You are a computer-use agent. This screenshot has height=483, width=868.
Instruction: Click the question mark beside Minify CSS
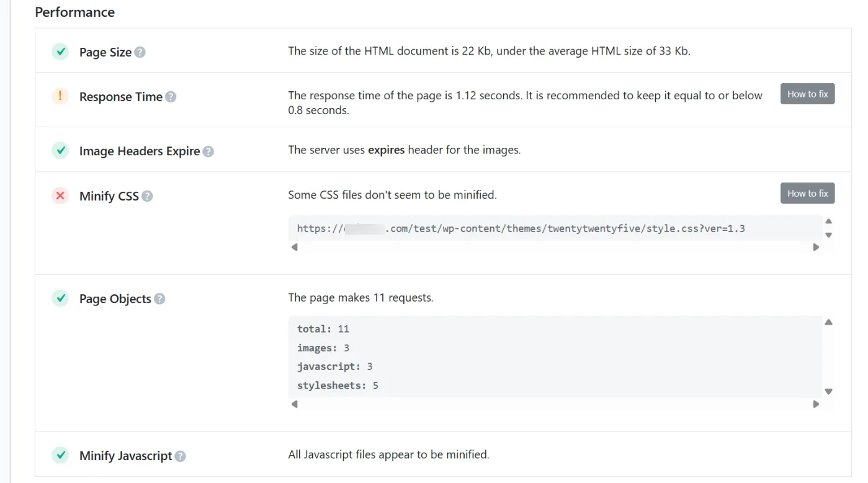click(x=147, y=196)
